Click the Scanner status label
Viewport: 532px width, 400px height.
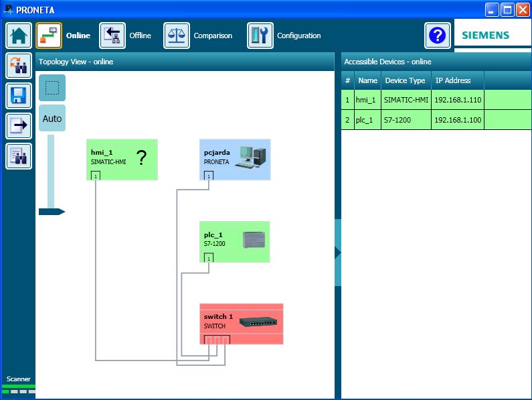coord(18,379)
